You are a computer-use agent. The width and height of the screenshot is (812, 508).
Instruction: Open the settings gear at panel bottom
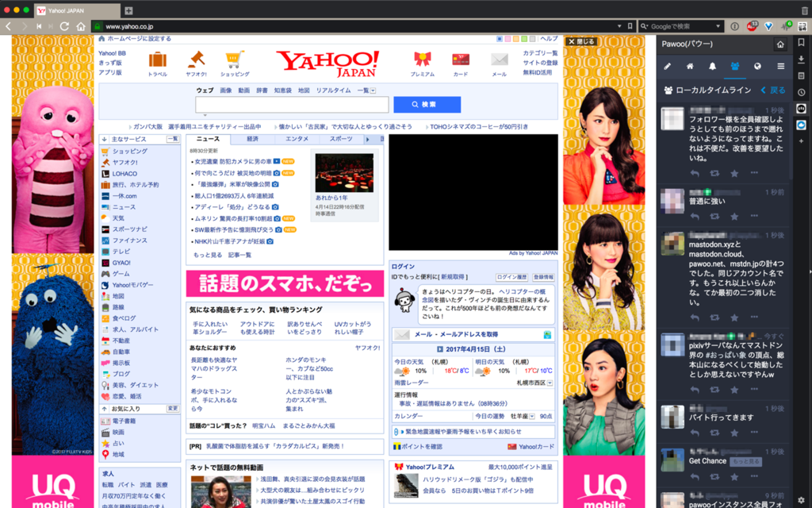pyautogui.click(x=801, y=500)
